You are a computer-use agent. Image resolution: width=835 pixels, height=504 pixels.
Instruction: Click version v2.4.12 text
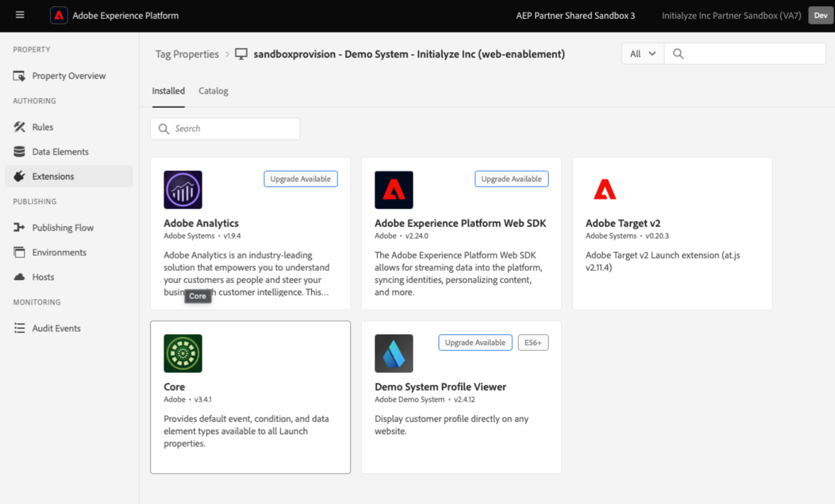(x=465, y=399)
